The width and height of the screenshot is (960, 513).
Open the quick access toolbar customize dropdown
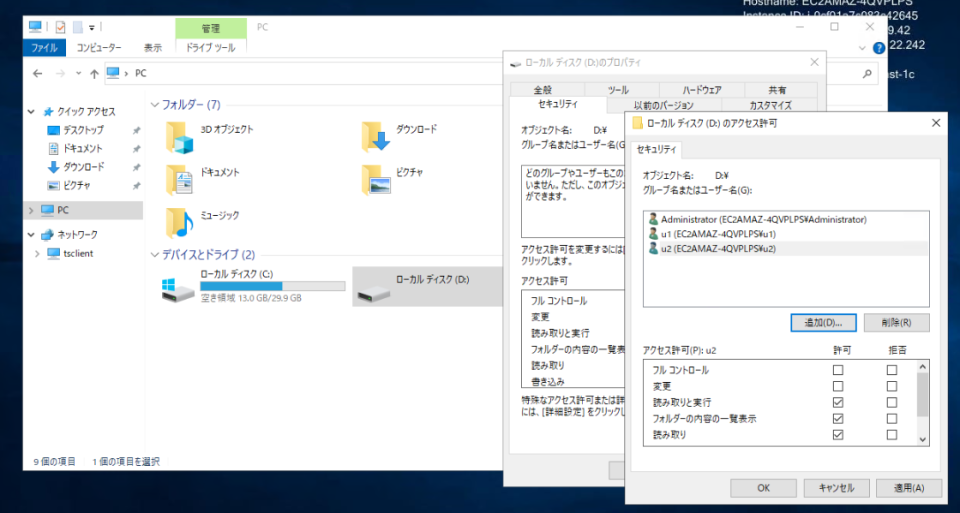pyautogui.click(x=92, y=28)
